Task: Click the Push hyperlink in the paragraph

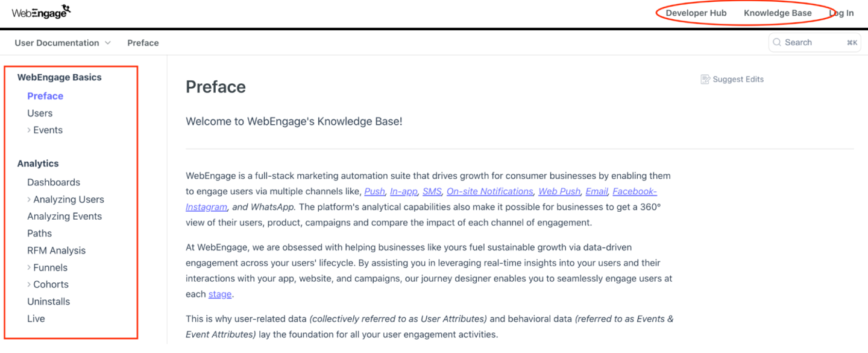Action: point(374,191)
